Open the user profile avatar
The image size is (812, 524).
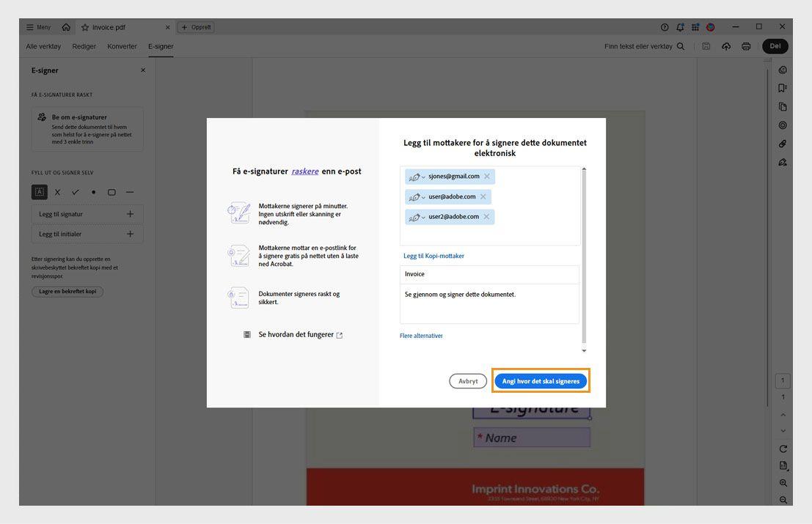711,27
